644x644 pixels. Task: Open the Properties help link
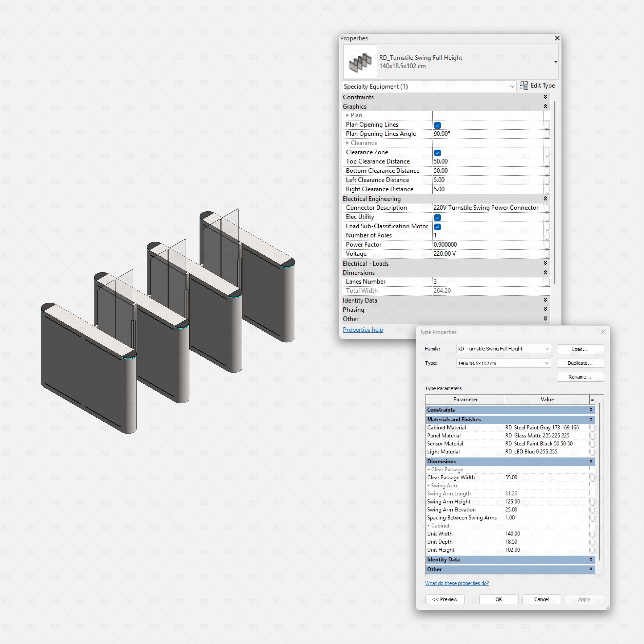point(363,330)
